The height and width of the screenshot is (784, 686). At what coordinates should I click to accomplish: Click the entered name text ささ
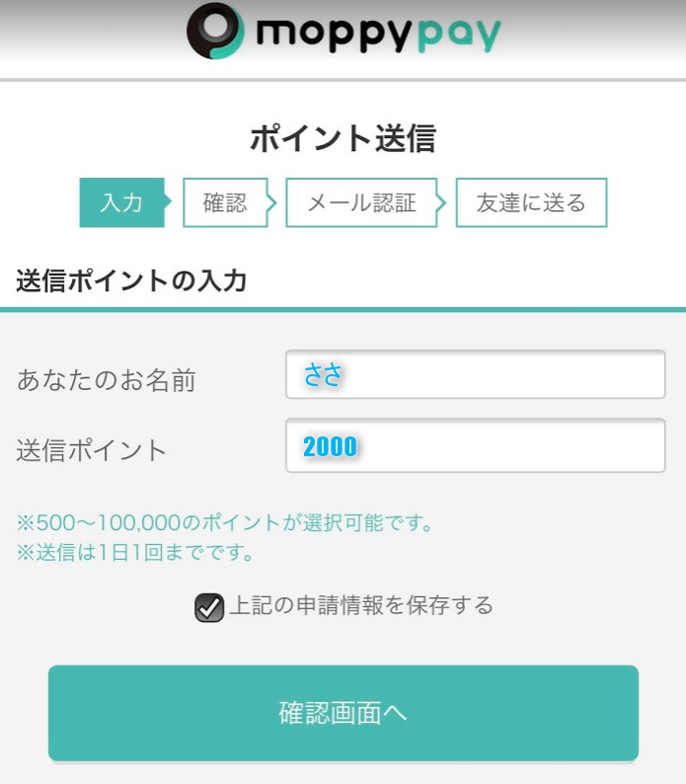(x=323, y=375)
